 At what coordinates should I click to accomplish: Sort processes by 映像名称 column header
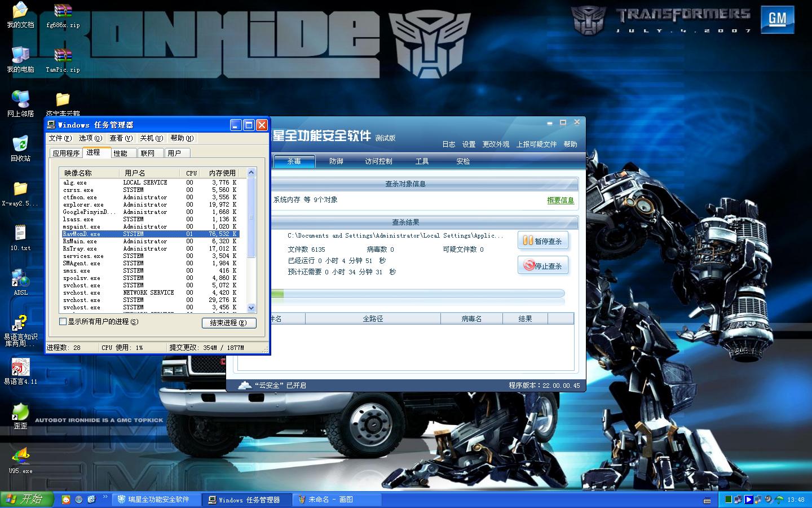90,173
